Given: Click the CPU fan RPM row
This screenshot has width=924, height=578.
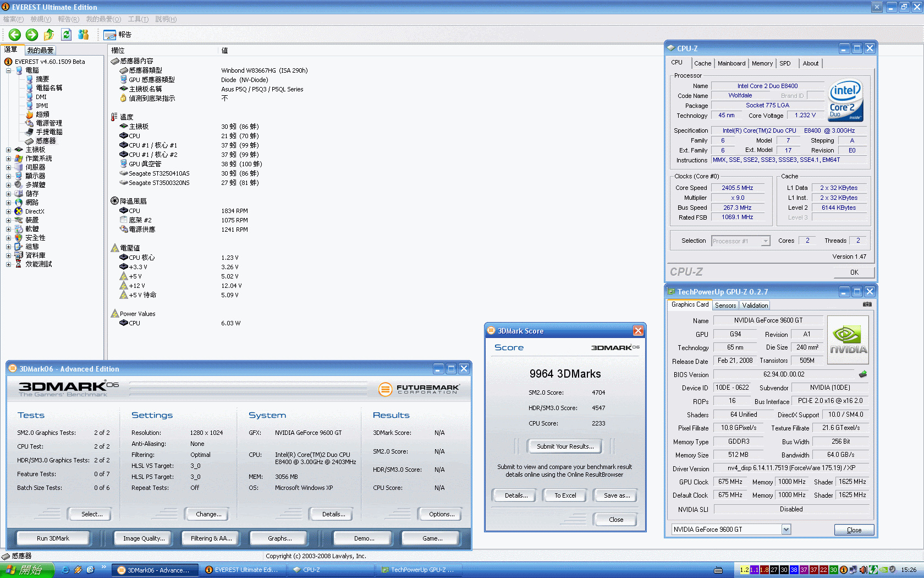Looking at the screenshot, I should (x=183, y=211).
